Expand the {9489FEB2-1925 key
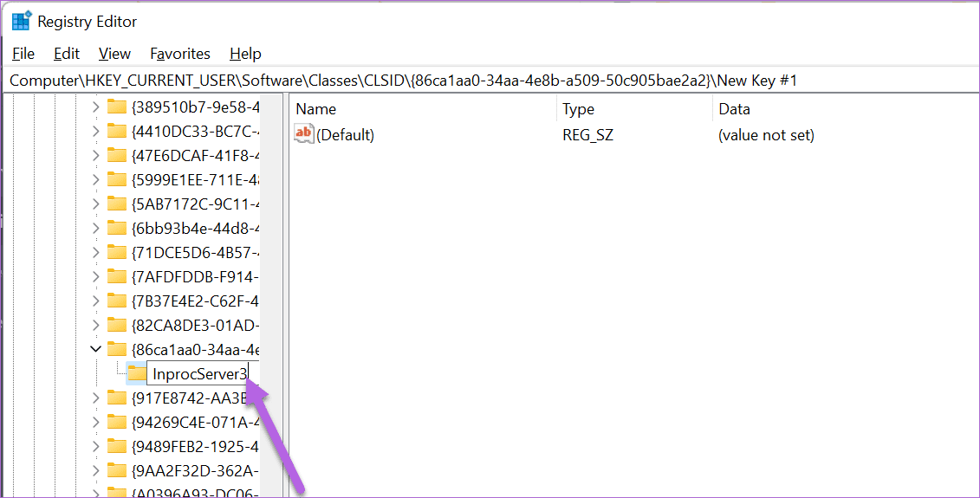 click(x=95, y=447)
